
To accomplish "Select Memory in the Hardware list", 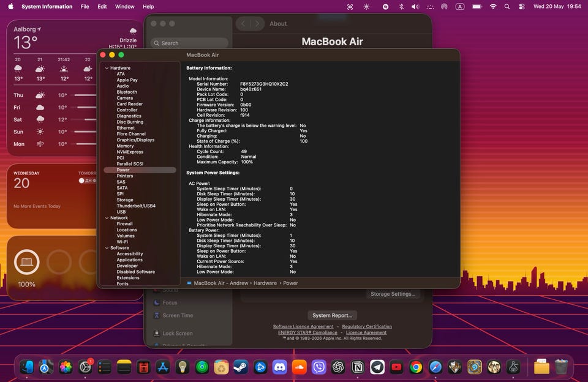I will (125, 146).
